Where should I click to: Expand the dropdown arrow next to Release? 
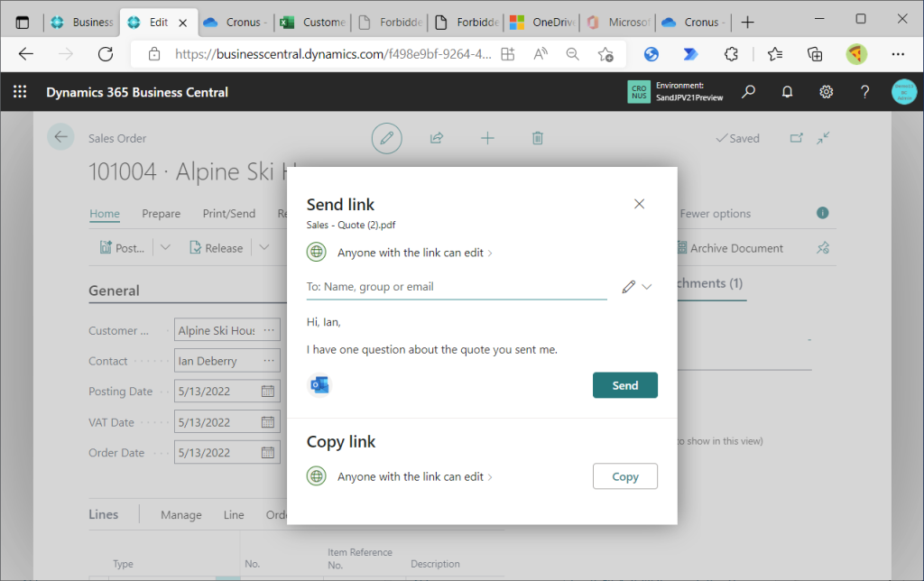point(264,247)
